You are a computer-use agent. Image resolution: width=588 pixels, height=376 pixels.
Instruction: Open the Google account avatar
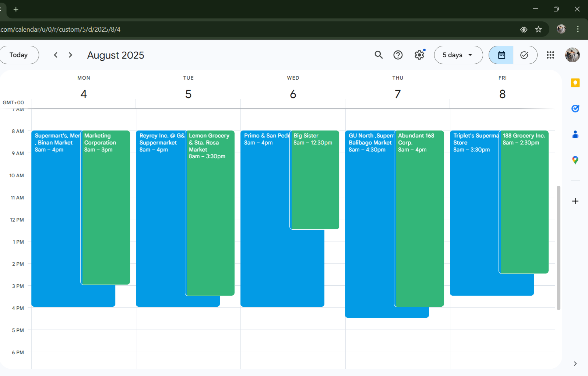pyautogui.click(x=573, y=55)
